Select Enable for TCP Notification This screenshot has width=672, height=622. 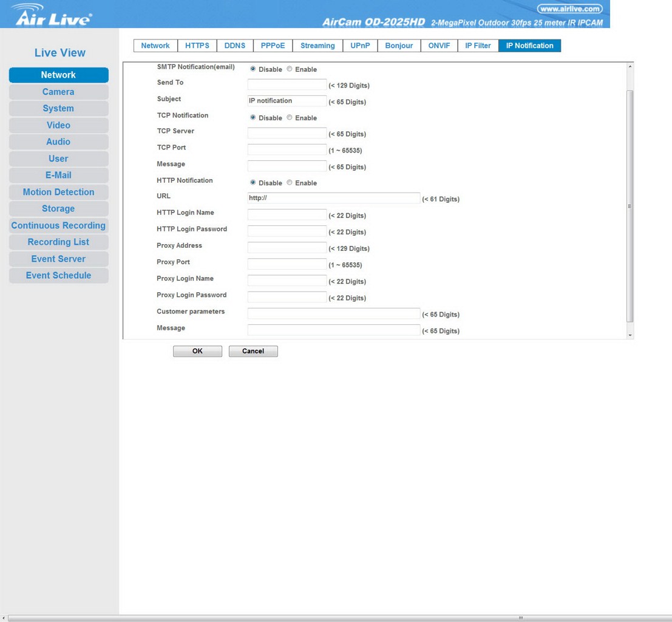click(x=290, y=117)
